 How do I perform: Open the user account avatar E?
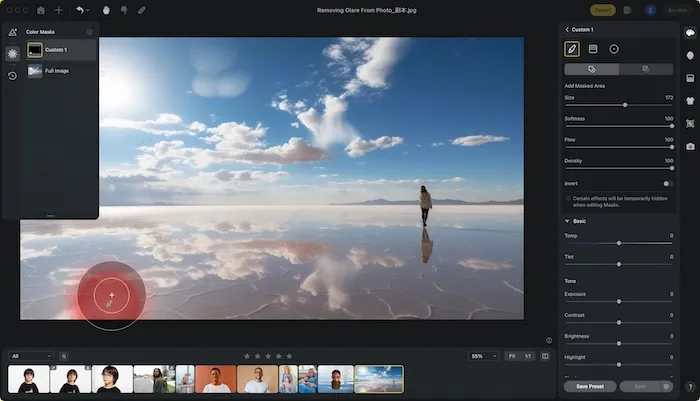pos(650,10)
